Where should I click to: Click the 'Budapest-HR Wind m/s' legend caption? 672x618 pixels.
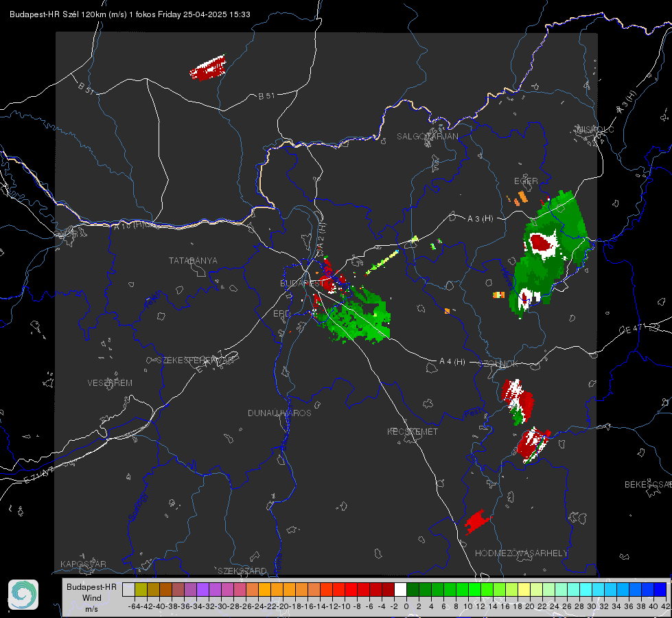(92, 597)
